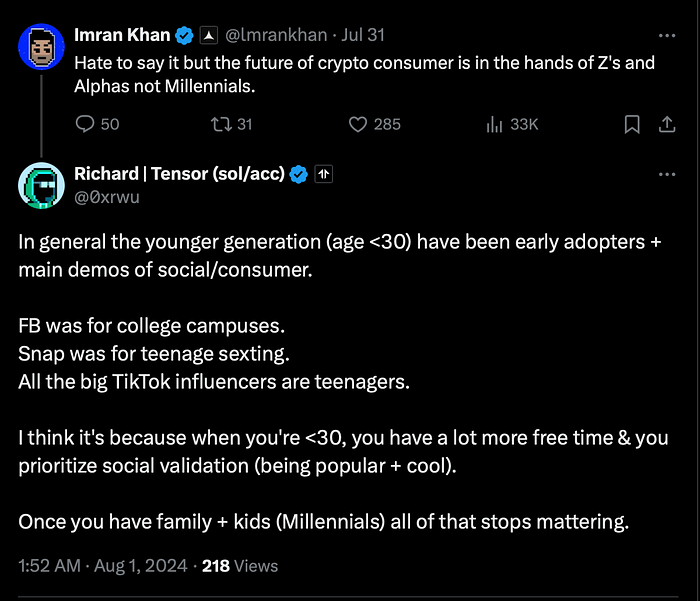Open more options menu on Imran's tweet
This screenshot has width=700, height=601.
point(666,36)
